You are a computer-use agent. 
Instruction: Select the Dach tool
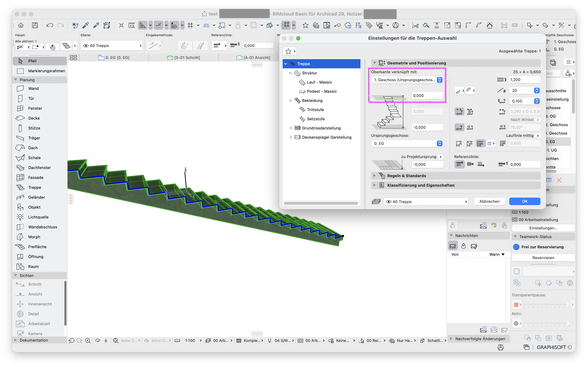coord(40,148)
